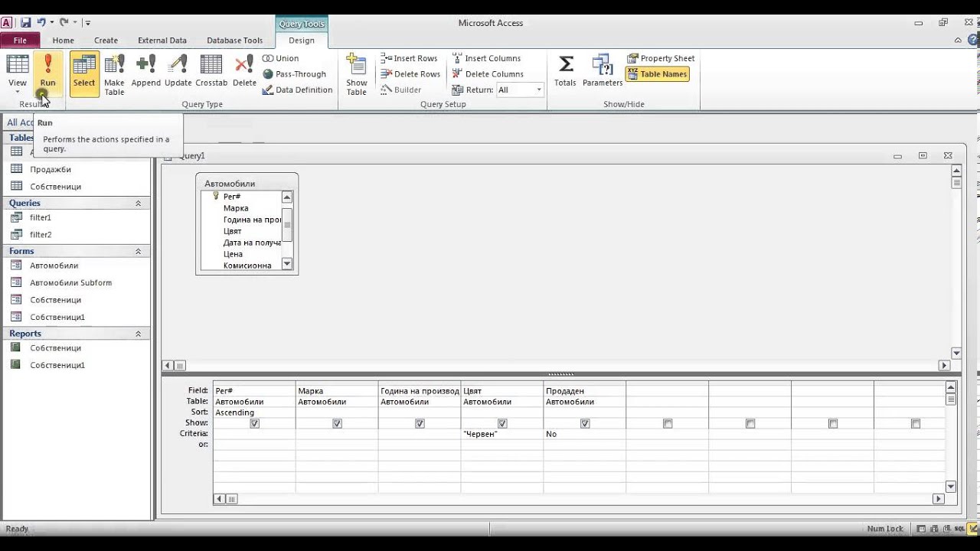The height and width of the screenshot is (551, 980).
Task: Open the Return value dropdown
Action: pyautogui.click(x=539, y=90)
